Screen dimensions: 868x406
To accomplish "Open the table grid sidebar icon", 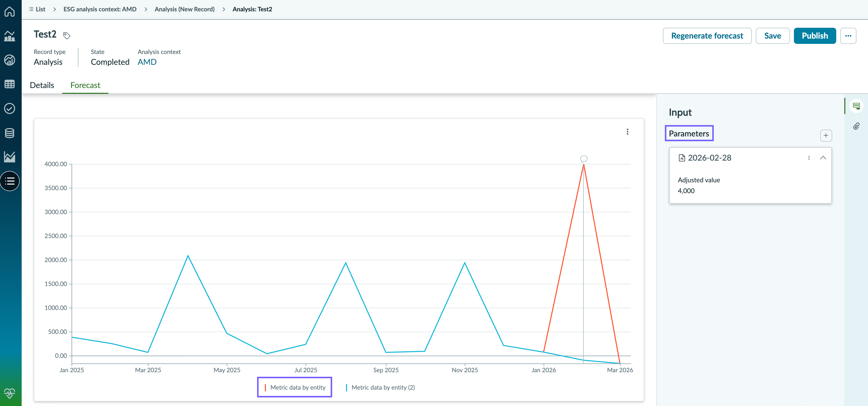I will [x=9, y=84].
